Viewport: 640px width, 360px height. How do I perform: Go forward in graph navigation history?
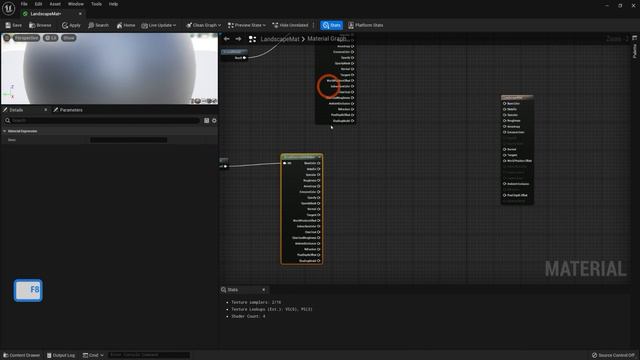point(238,39)
